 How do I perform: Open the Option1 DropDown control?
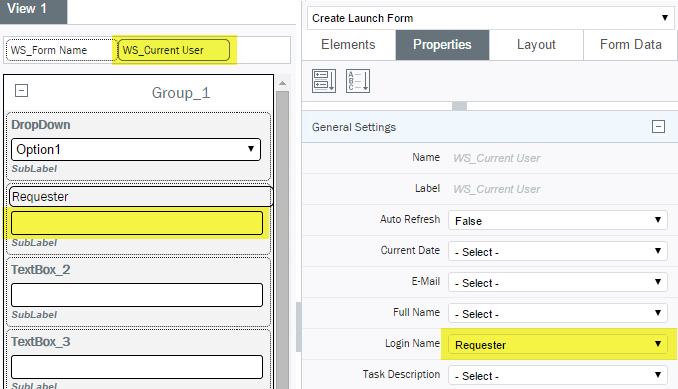click(x=136, y=150)
